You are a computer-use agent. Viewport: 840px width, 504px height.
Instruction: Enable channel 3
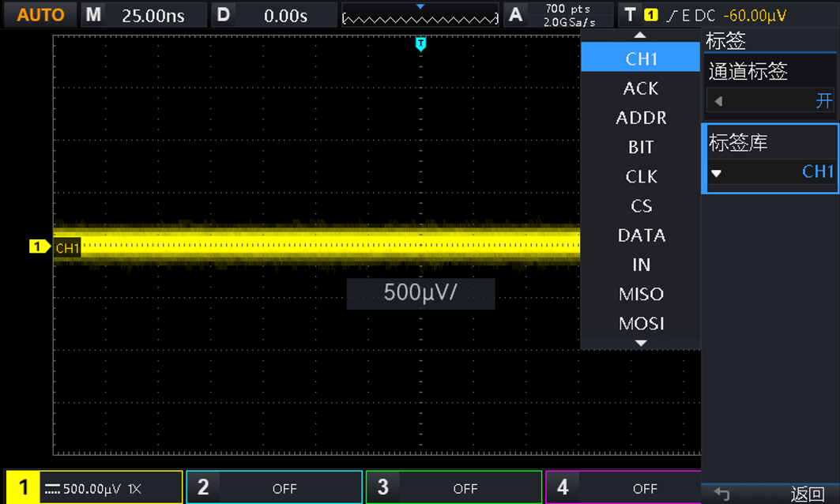click(454, 487)
